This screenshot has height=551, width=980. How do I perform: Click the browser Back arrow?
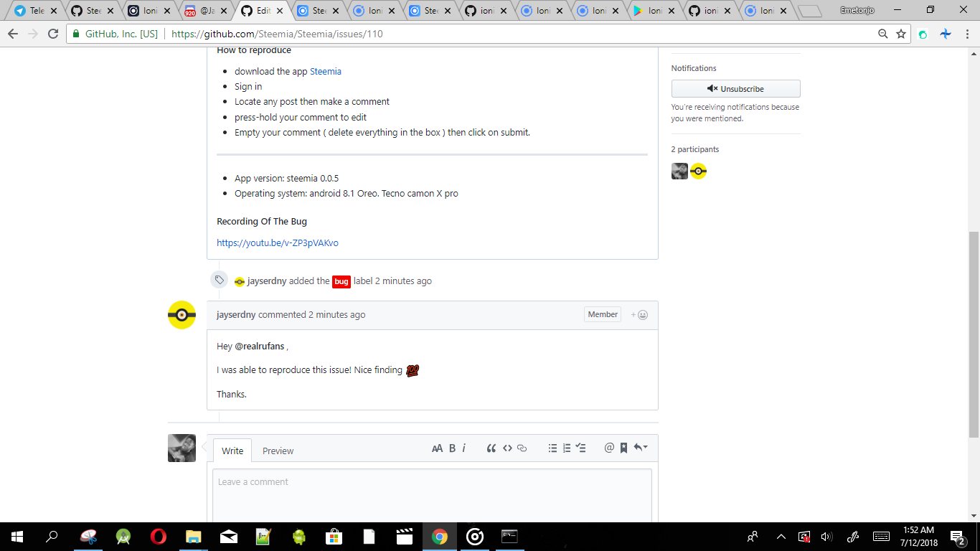[13, 34]
